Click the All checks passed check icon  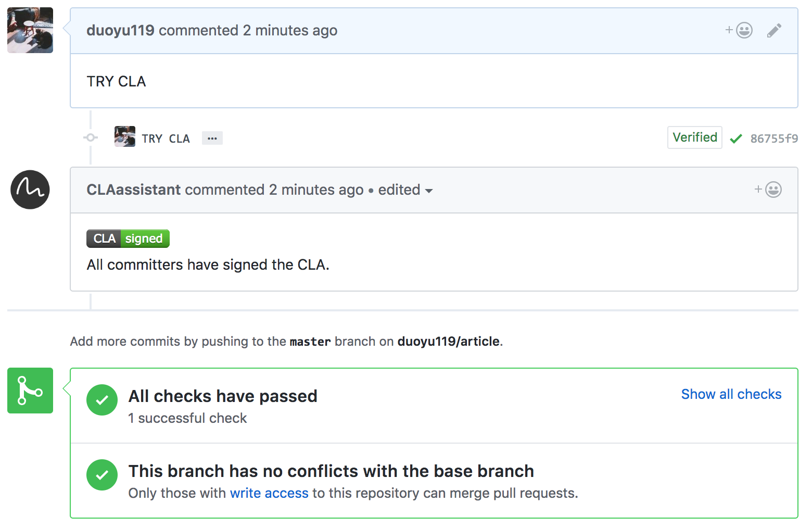[x=102, y=400]
